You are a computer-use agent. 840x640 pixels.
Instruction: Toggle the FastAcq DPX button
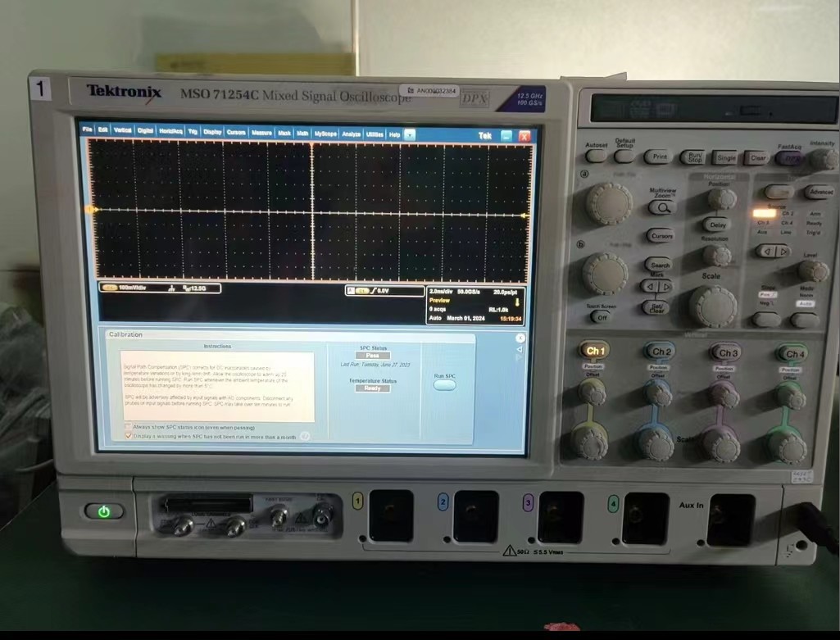790,158
